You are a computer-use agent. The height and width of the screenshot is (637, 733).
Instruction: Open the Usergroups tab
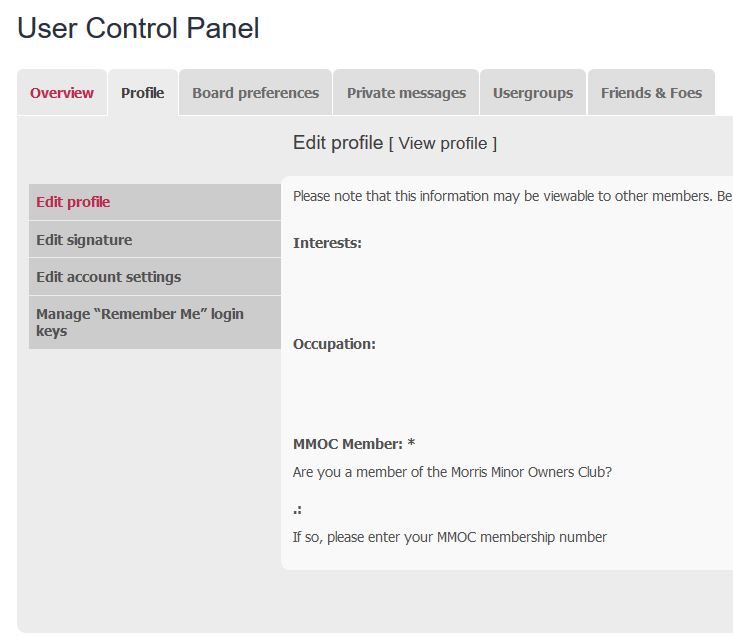(533, 93)
